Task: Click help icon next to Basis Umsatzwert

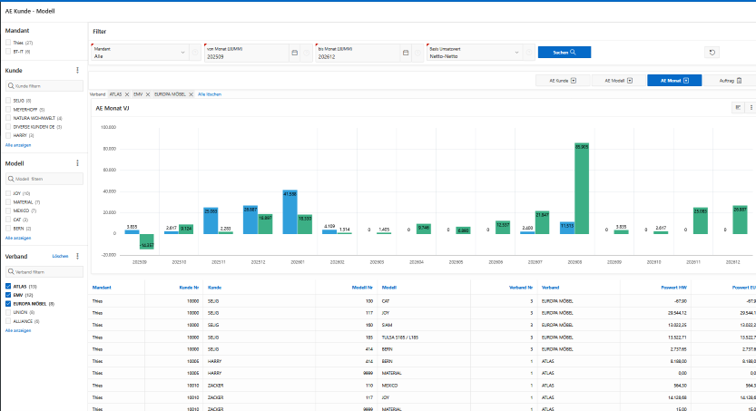Action: click(529, 53)
